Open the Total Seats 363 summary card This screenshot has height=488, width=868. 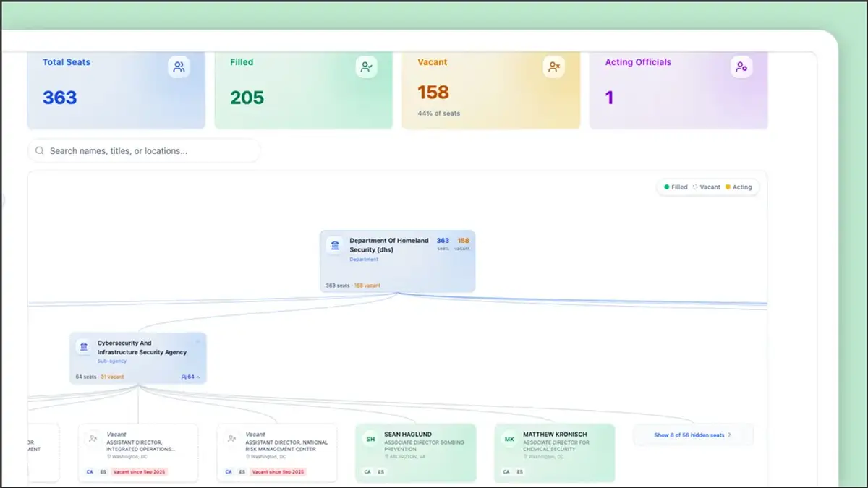(116, 90)
